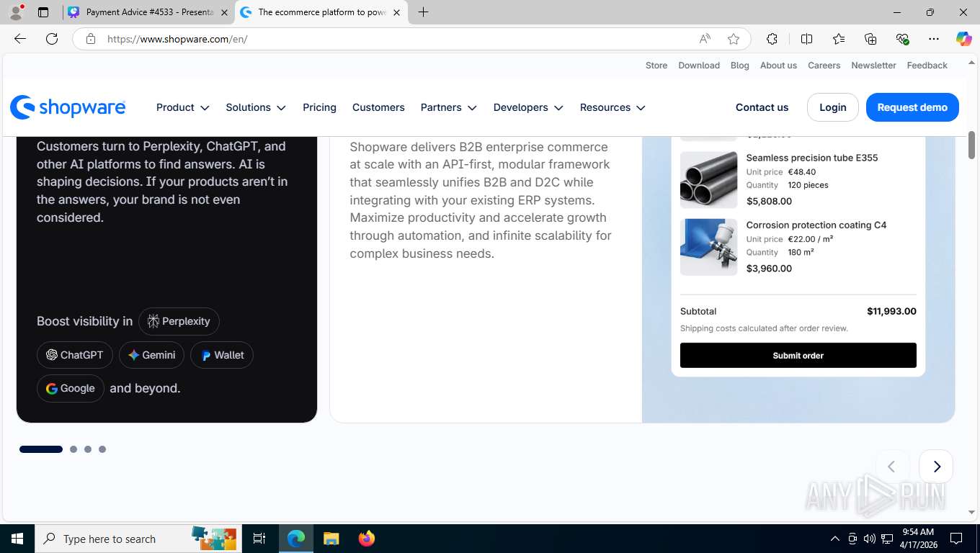Viewport: 980px width, 553px height.
Task: Click Microsoft Edge taskbar icon
Action: (x=296, y=539)
